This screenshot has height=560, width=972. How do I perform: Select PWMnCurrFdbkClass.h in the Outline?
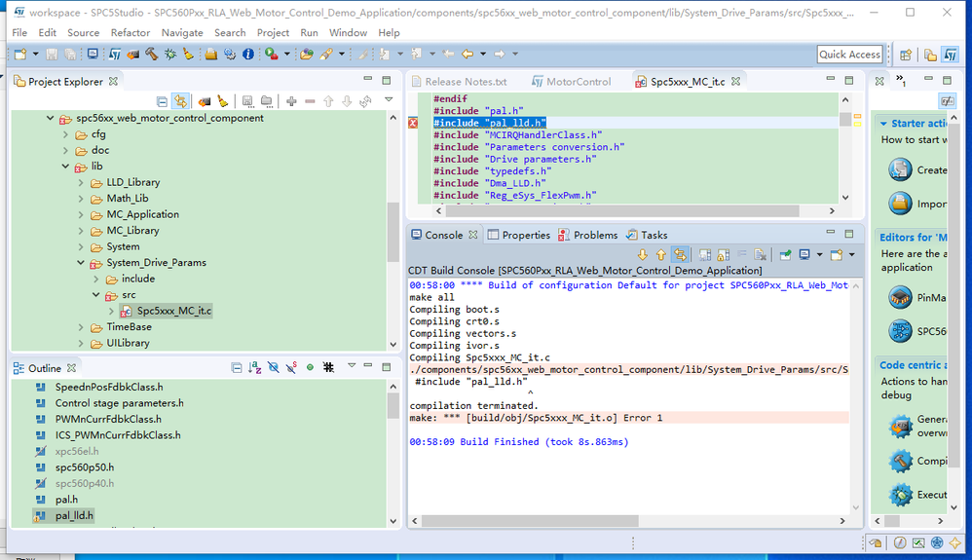108,419
